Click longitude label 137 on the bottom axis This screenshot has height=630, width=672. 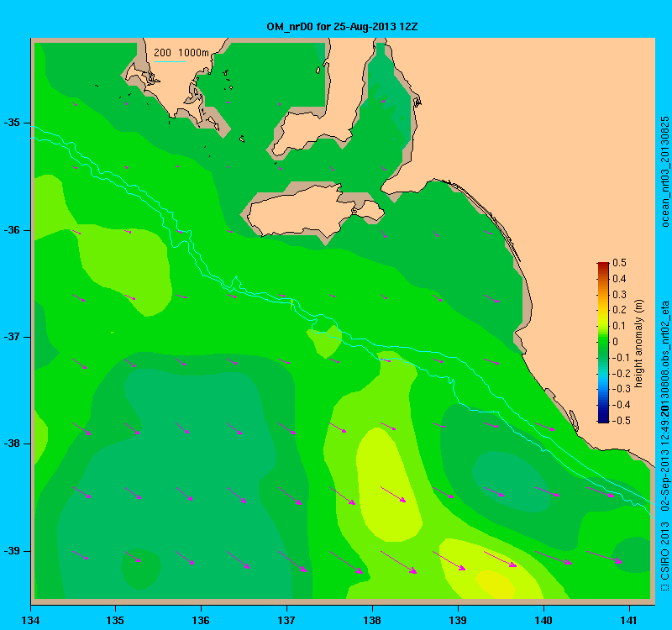pos(286,620)
